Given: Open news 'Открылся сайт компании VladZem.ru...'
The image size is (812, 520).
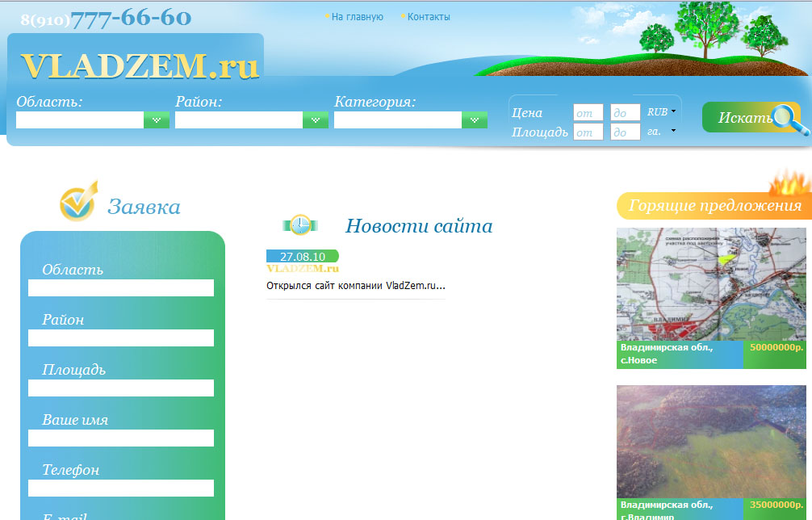Looking at the screenshot, I should [x=356, y=285].
